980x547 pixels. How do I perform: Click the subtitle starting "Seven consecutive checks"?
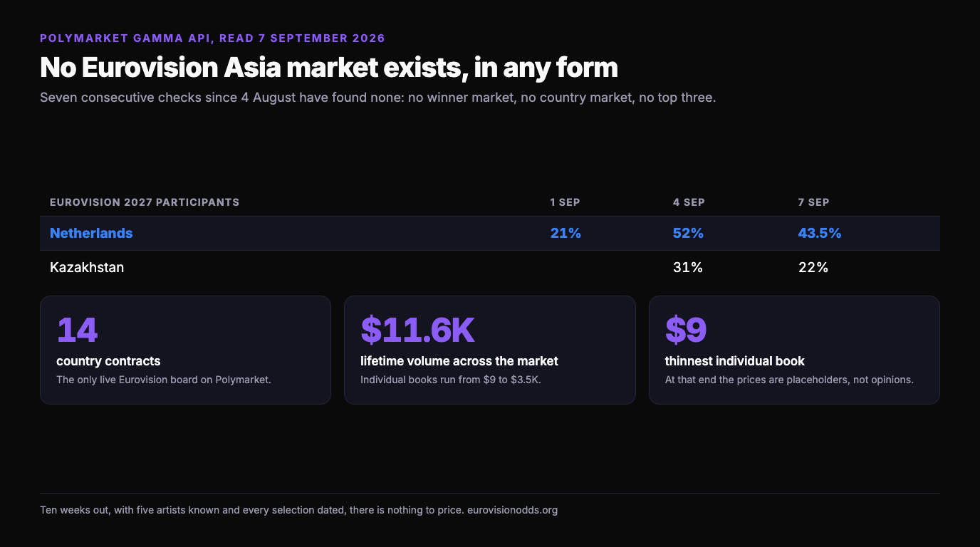377,98
